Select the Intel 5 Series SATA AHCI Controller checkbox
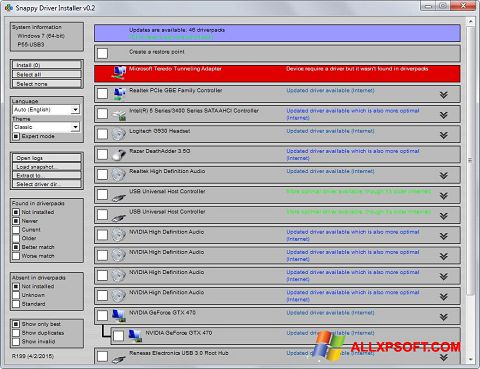The height and width of the screenshot is (369, 480). pos(102,114)
